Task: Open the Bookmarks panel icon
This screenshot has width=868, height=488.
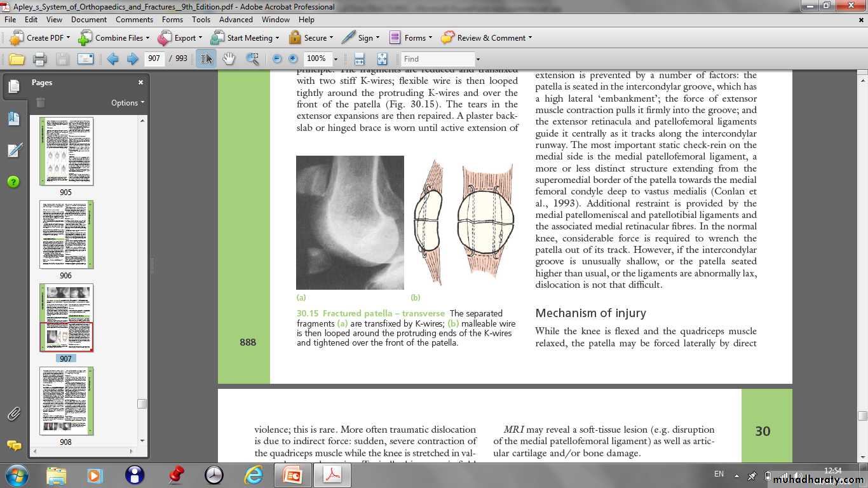Action: coord(14,119)
